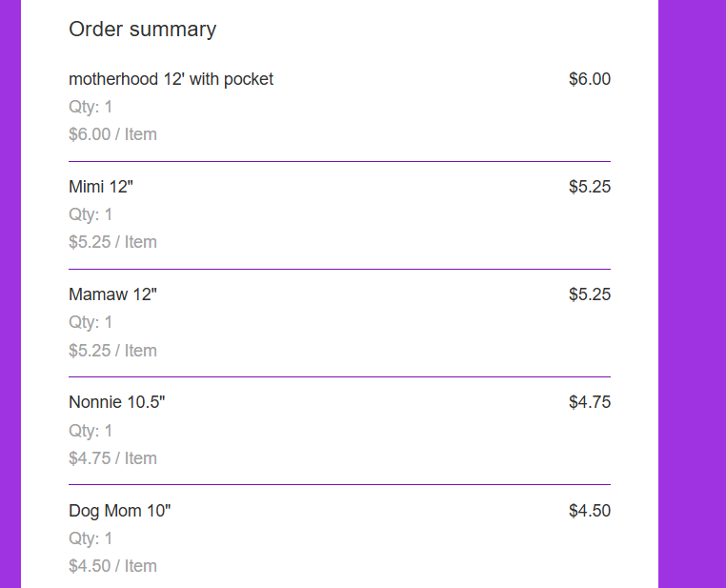Click the $5.25 price beside Mamaw 12"

click(590, 294)
